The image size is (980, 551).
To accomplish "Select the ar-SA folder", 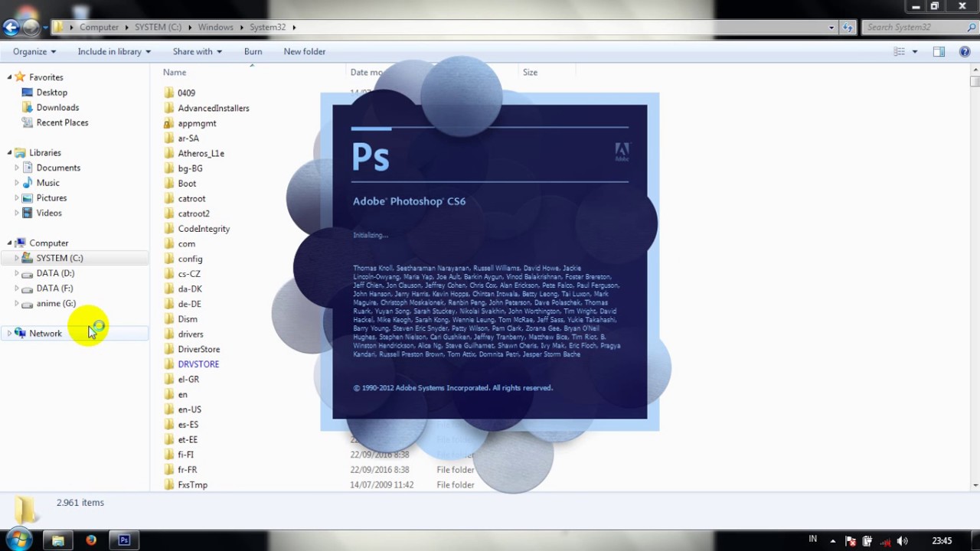I will pos(188,138).
